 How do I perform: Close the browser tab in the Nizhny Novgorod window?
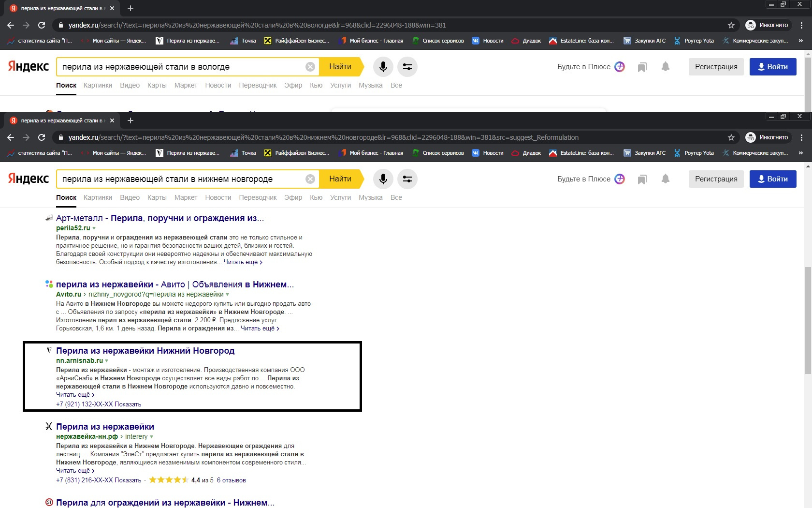pos(112,120)
